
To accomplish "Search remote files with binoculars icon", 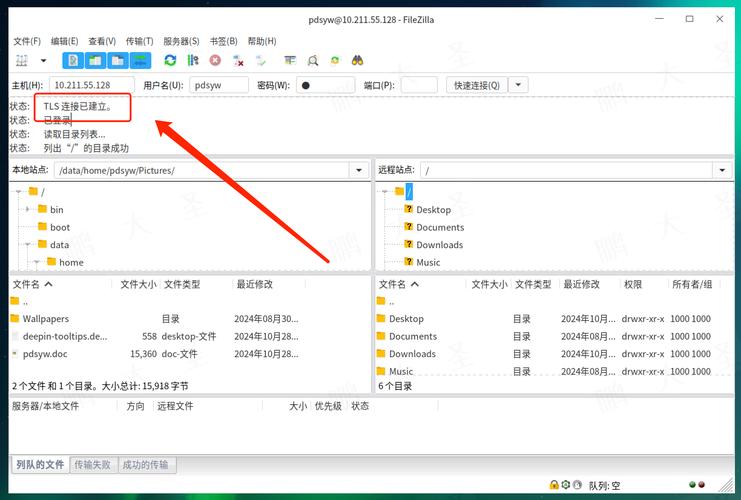I will 358,60.
